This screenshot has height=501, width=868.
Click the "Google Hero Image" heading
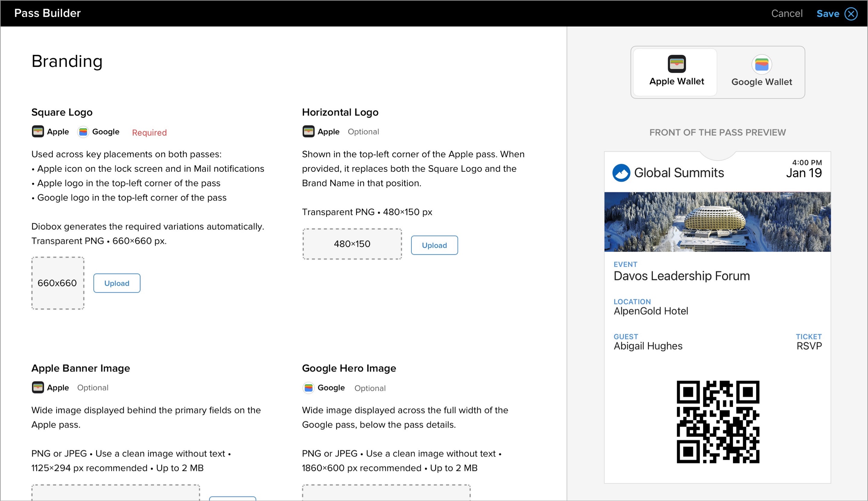pyautogui.click(x=349, y=368)
